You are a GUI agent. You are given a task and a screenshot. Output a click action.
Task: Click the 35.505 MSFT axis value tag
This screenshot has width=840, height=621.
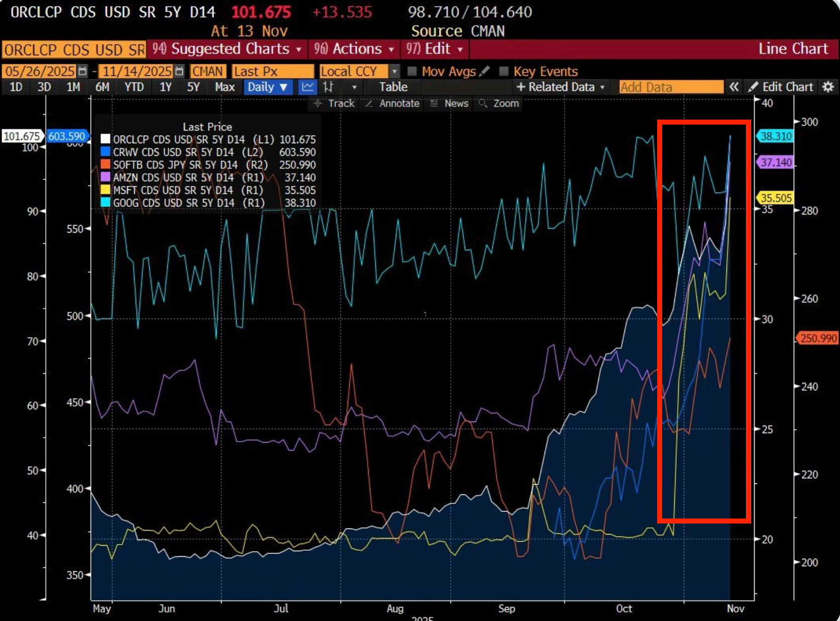(775, 198)
